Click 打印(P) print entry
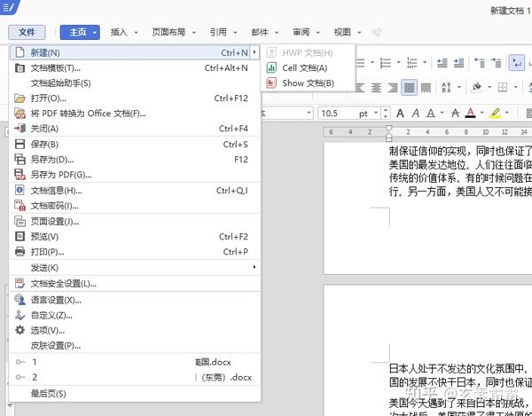 click(135, 252)
